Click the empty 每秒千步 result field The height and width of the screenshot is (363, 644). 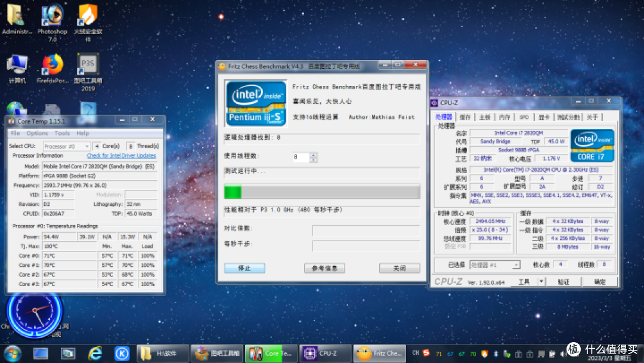pos(366,246)
